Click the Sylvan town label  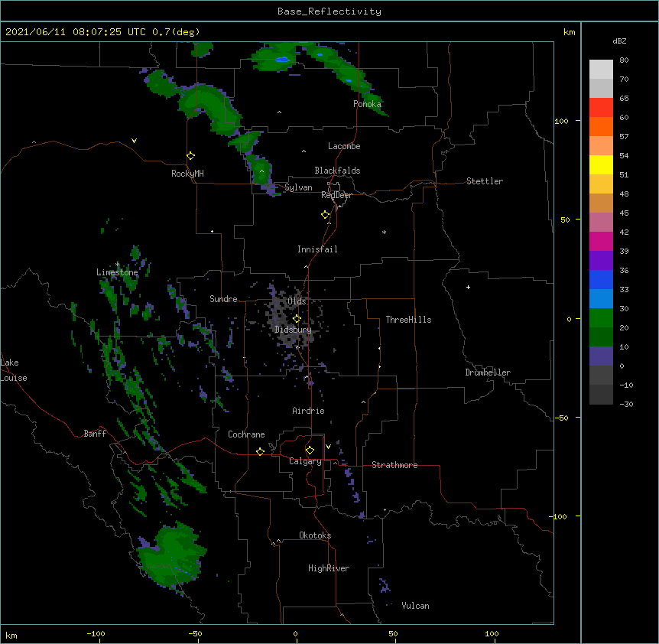tap(298, 187)
